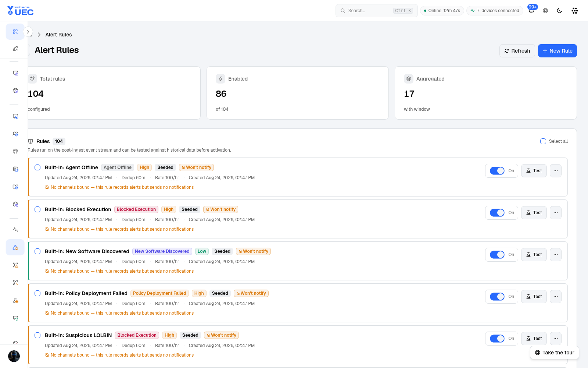This screenshot has height=368, width=588.
Task: Test the Agent Offline rule
Action: pyautogui.click(x=534, y=171)
